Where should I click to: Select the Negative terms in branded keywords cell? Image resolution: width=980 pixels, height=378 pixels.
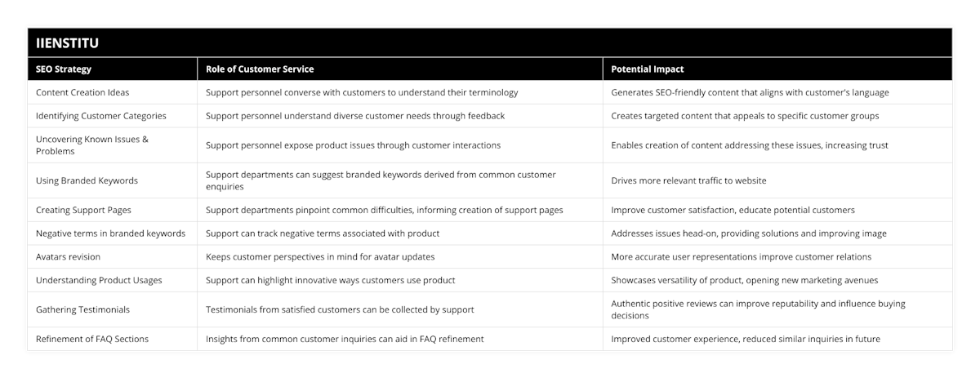[x=110, y=233]
